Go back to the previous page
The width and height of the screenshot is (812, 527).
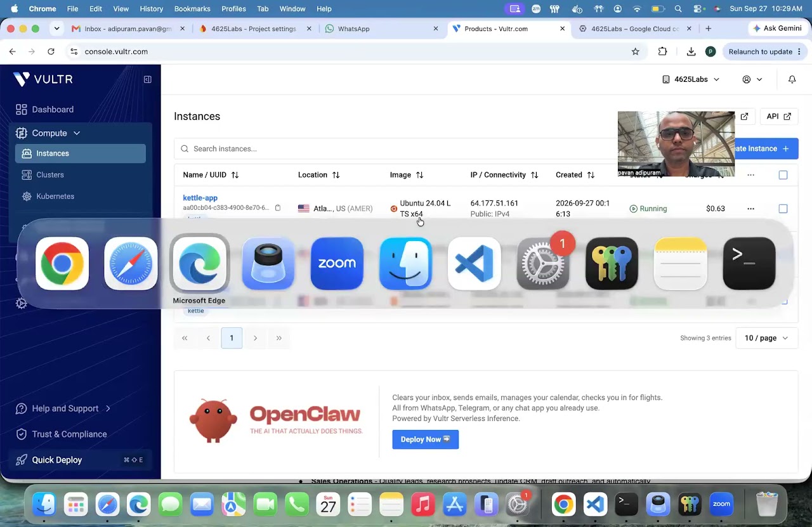point(13,51)
